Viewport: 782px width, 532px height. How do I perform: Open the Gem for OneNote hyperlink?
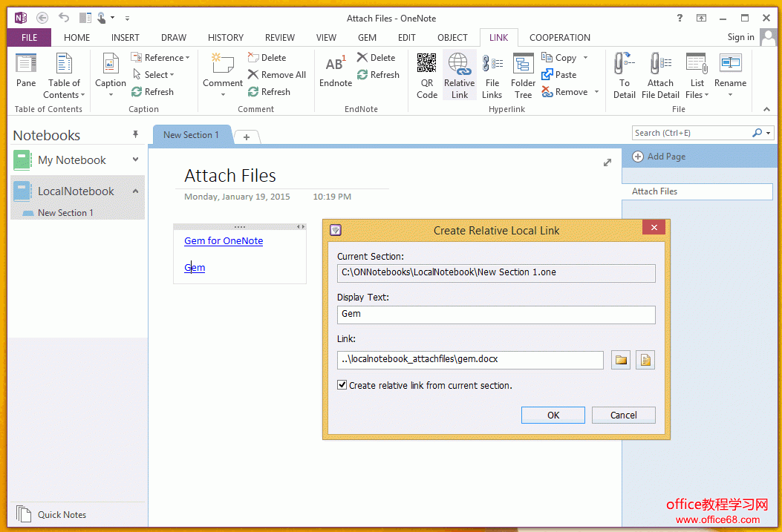tap(224, 241)
